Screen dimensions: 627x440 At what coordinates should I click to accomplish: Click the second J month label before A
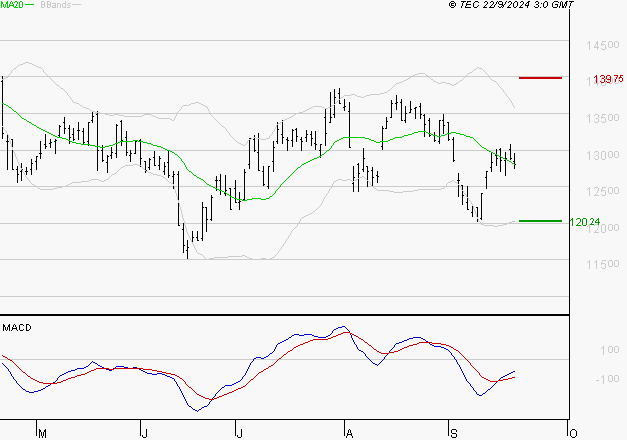point(239,434)
